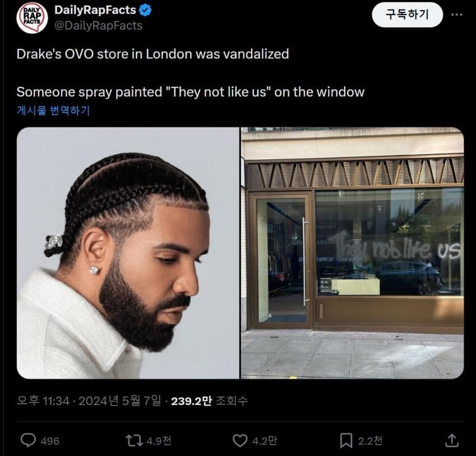View the 239.2만 조회수 view count
The image size is (476, 456).
tap(210, 401)
